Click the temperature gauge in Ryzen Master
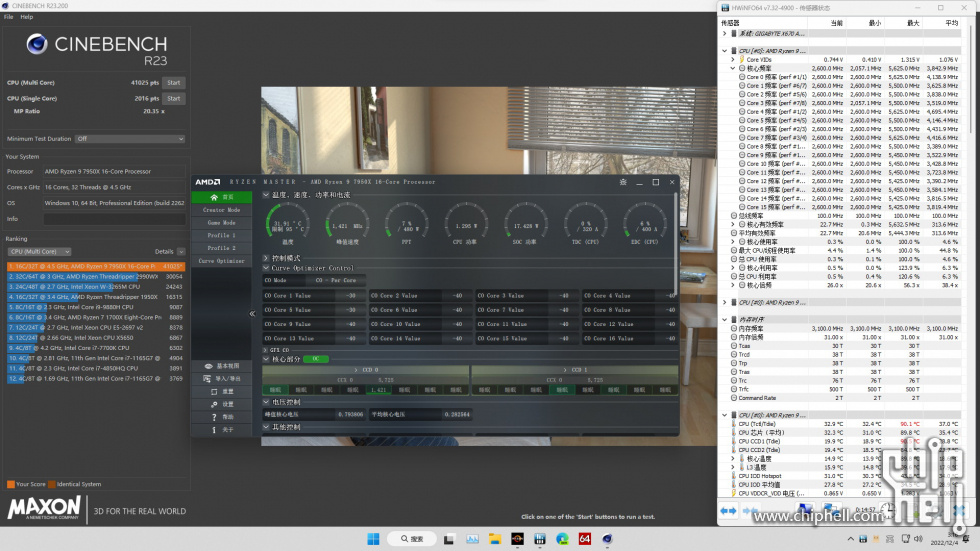Screen dimensions: 980x551 (288, 224)
